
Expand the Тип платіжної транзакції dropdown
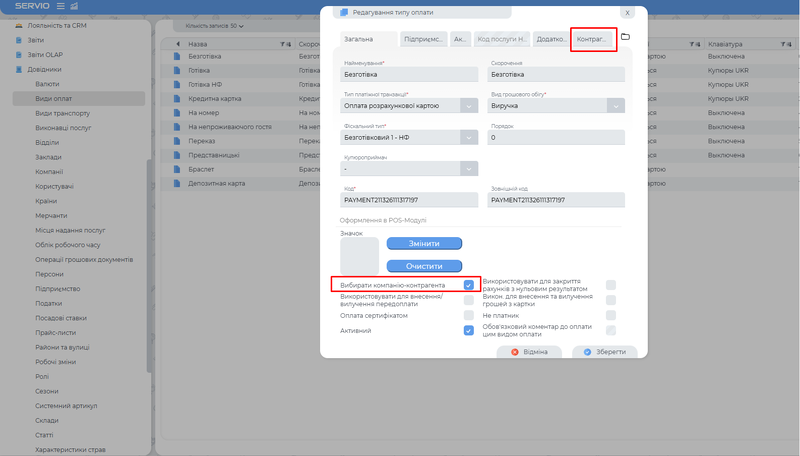[x=470, y=106]
